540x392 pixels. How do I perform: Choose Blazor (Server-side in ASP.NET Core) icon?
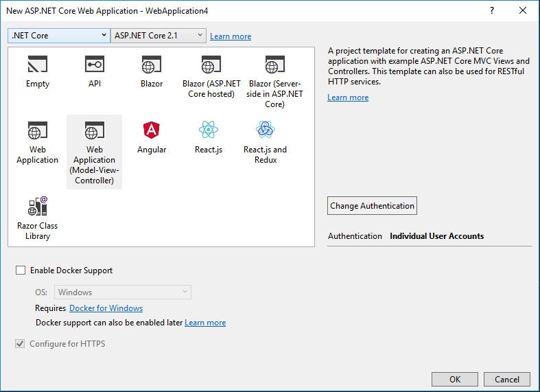[x=274, y=64]
